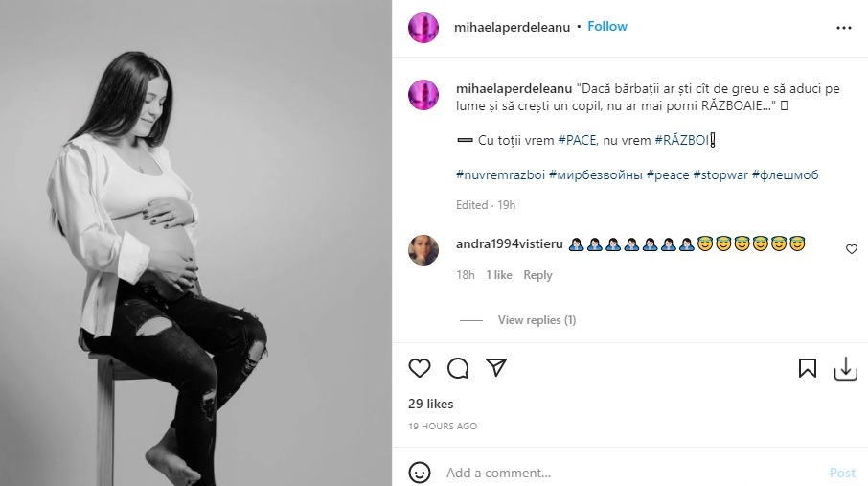Save post with the bookmark icon
Screen dimensions: 868x486
(x=808, y=368)
